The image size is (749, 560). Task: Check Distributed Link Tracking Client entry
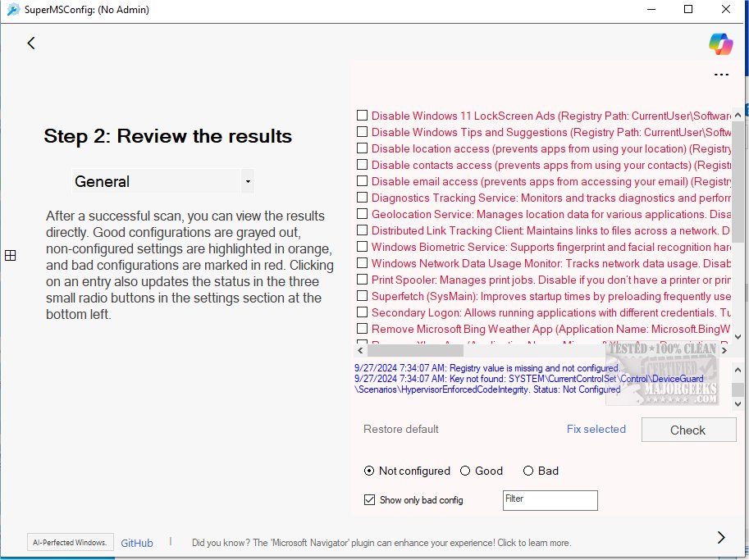pos(362,230)
